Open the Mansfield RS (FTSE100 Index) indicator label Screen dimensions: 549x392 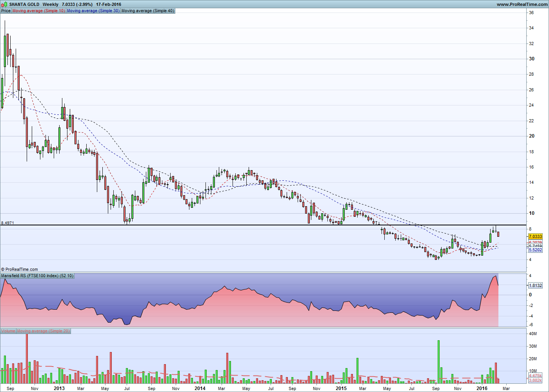[x=37, y=276]
